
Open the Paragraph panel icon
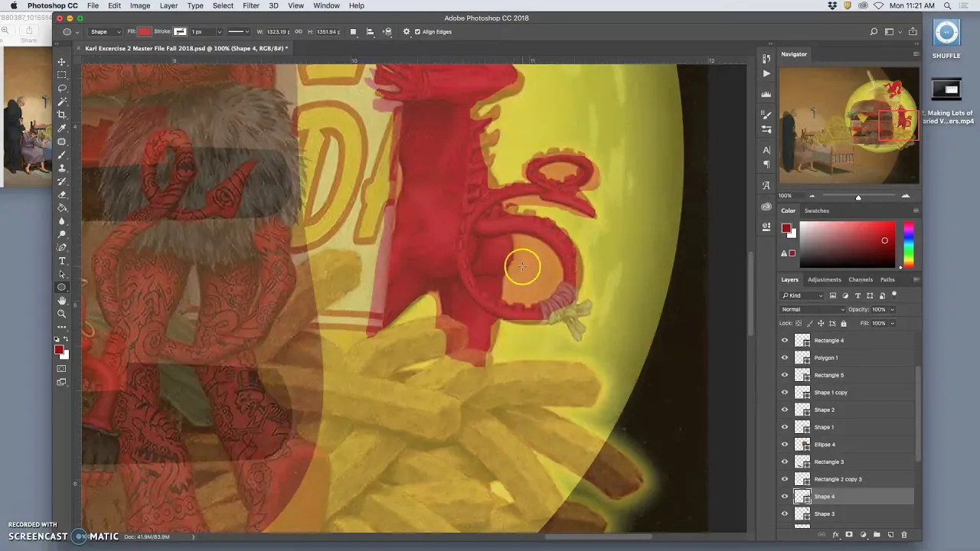pos(766,165)
